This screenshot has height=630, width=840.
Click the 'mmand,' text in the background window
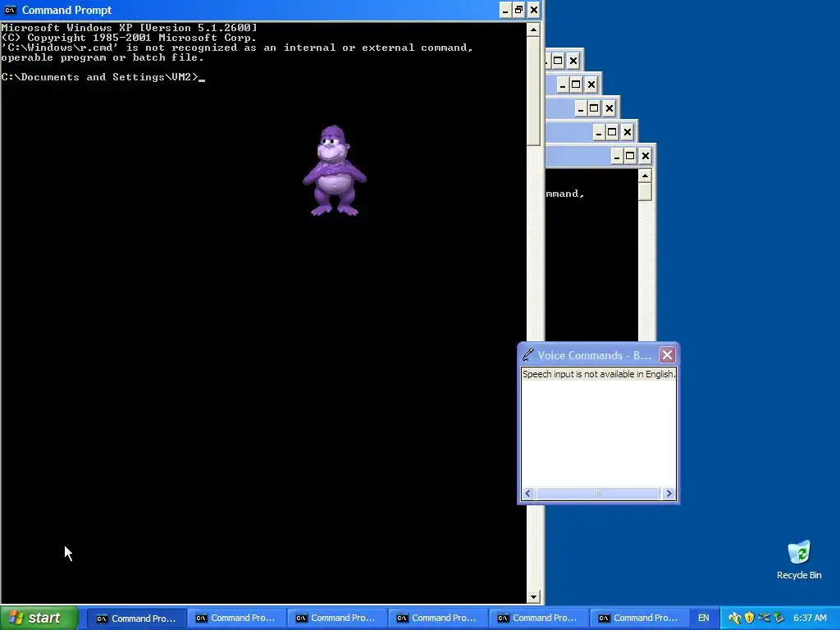[565, 194]
